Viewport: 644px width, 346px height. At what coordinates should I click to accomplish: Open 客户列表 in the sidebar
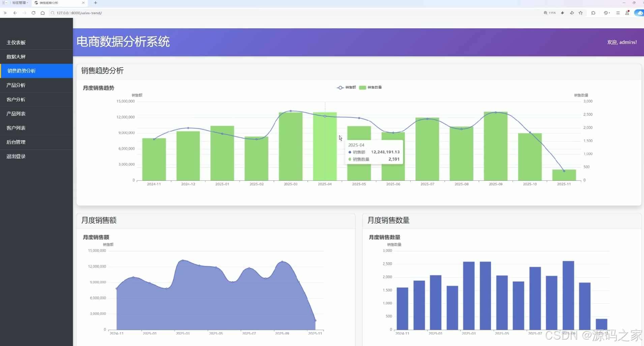(x=36, y=128)
